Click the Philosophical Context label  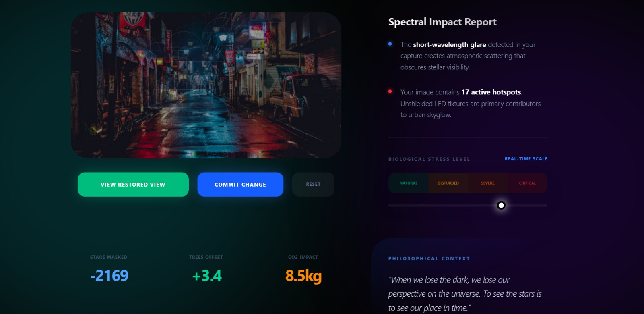point(429,258)
